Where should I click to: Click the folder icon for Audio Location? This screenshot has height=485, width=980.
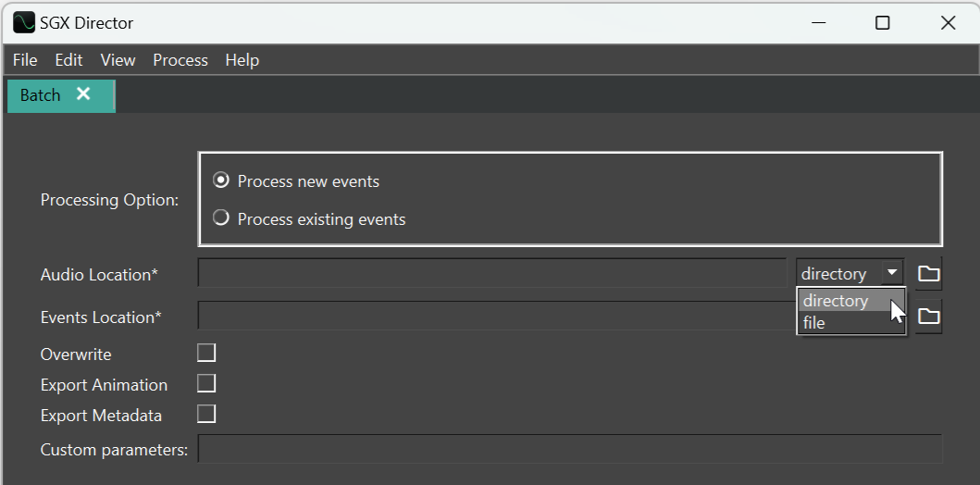928,274
